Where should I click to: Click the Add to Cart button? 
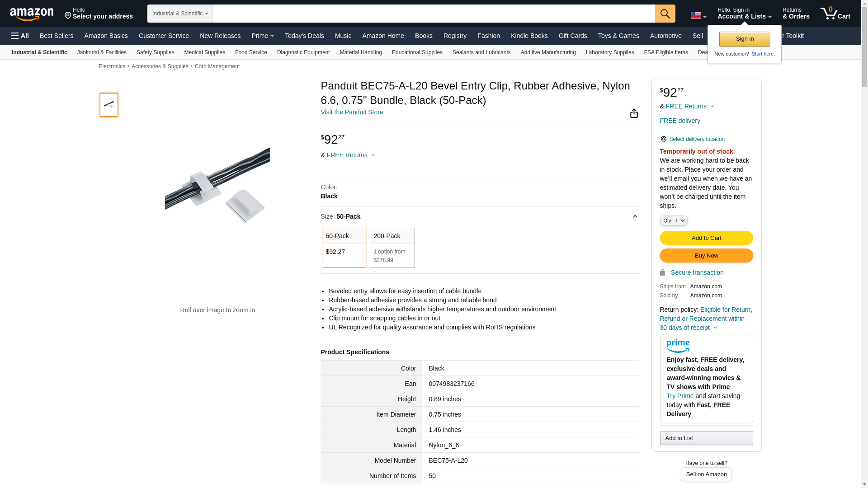706,238
